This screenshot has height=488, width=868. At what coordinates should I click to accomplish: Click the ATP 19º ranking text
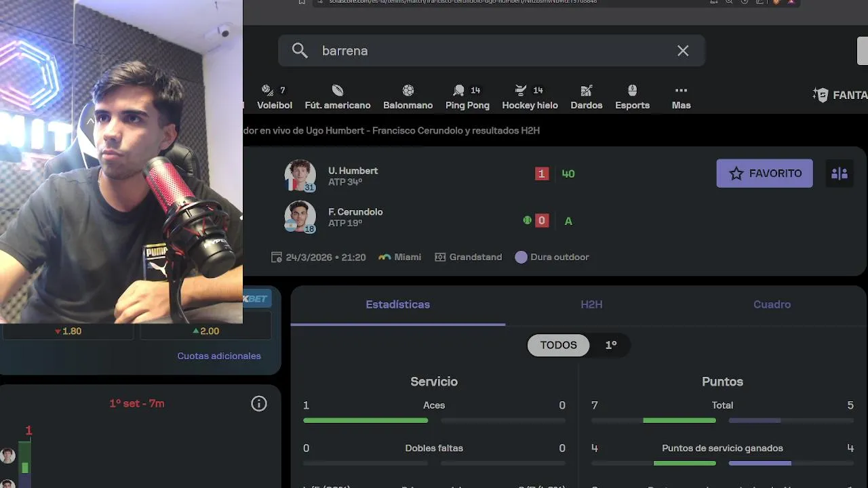(x=345, y=223)
